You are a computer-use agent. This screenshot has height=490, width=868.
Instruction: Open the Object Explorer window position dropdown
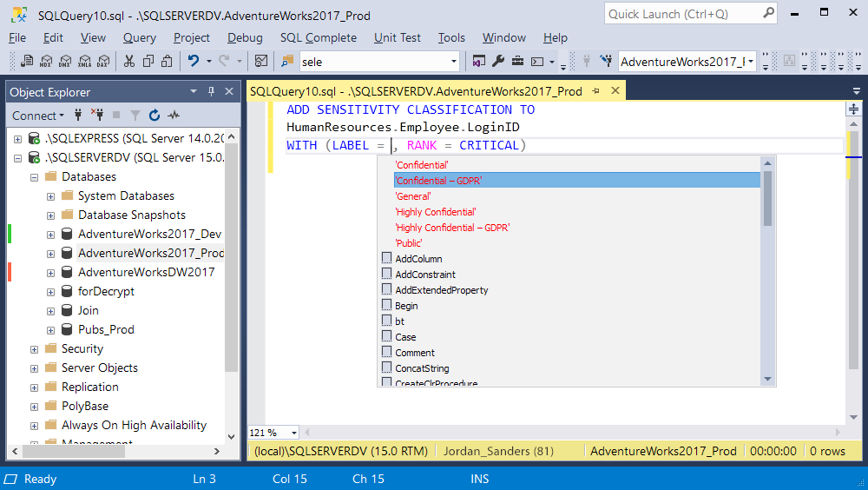click(194, 91)
